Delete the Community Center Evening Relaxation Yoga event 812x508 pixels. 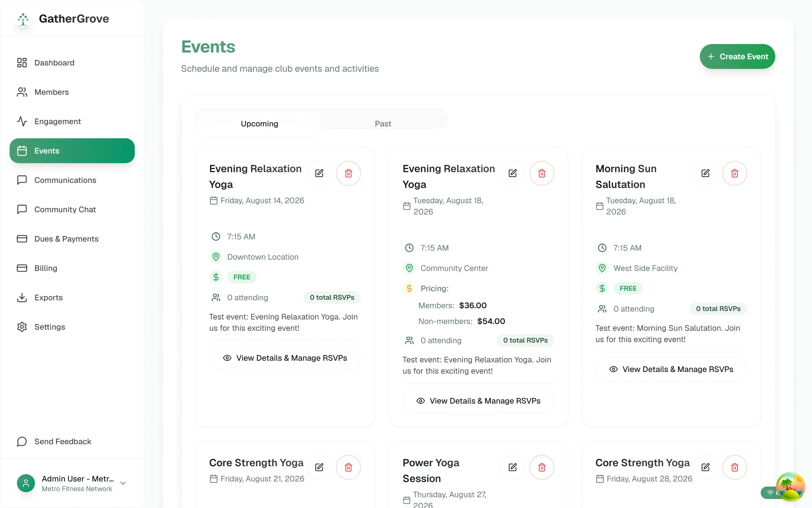coord(542,173)
